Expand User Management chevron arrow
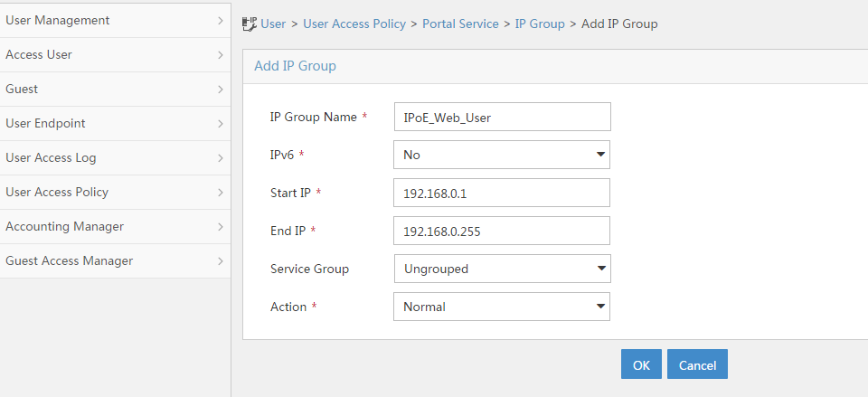 tap(221, 21)
